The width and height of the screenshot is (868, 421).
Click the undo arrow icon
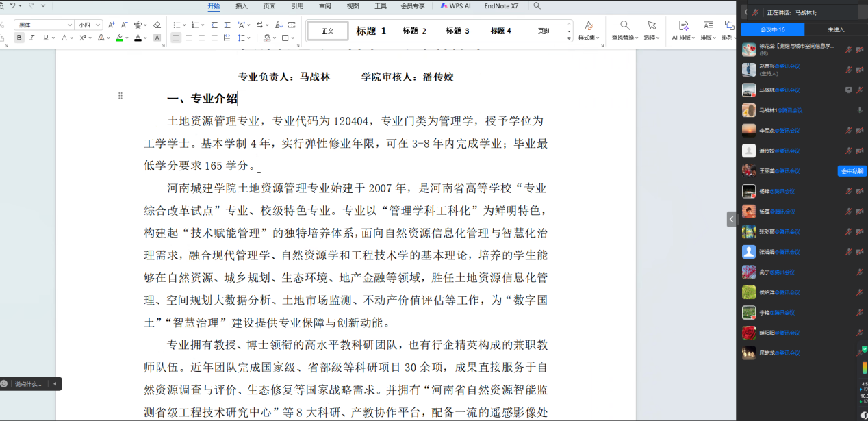pos(12,5)
